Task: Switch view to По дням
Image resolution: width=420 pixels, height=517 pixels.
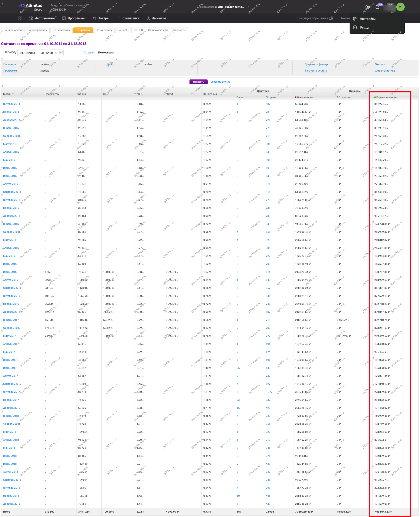Action: point(89,53)
